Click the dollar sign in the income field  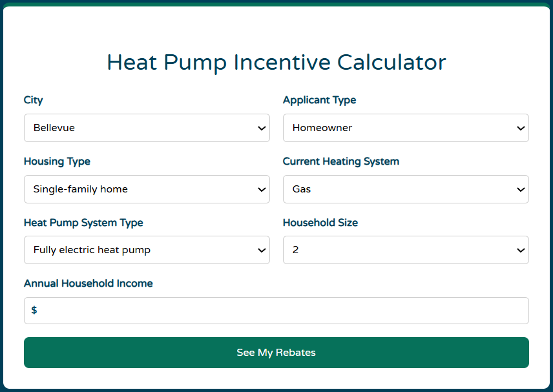(34, 310)
